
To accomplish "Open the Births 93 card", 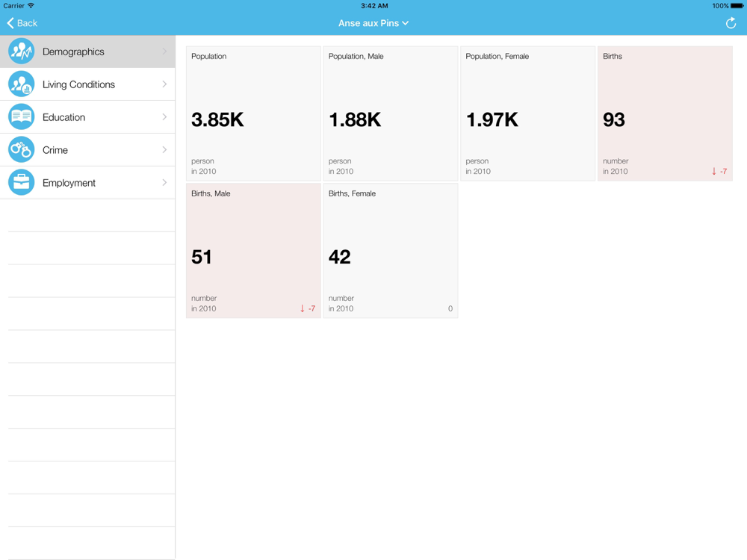I will point(665,113).
